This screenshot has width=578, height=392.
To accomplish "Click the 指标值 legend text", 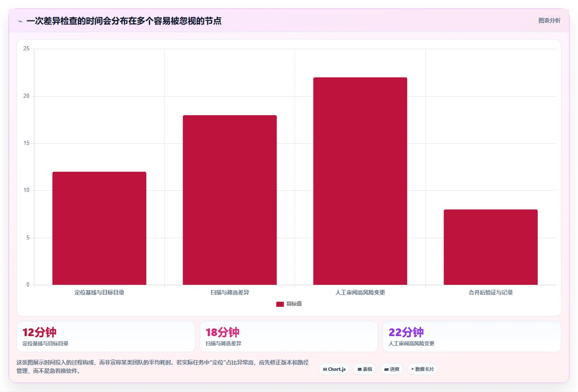I will (294, 304).
